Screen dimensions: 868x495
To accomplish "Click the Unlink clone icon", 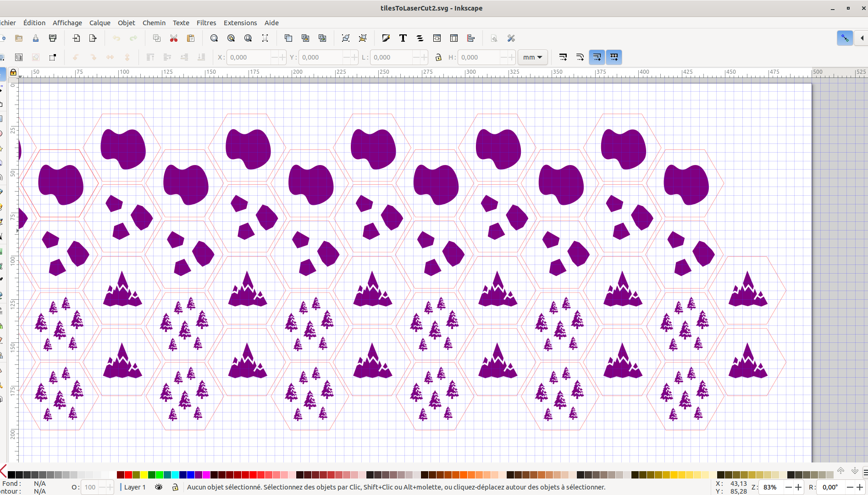I will pyautogui.click(x=322, y=38).
